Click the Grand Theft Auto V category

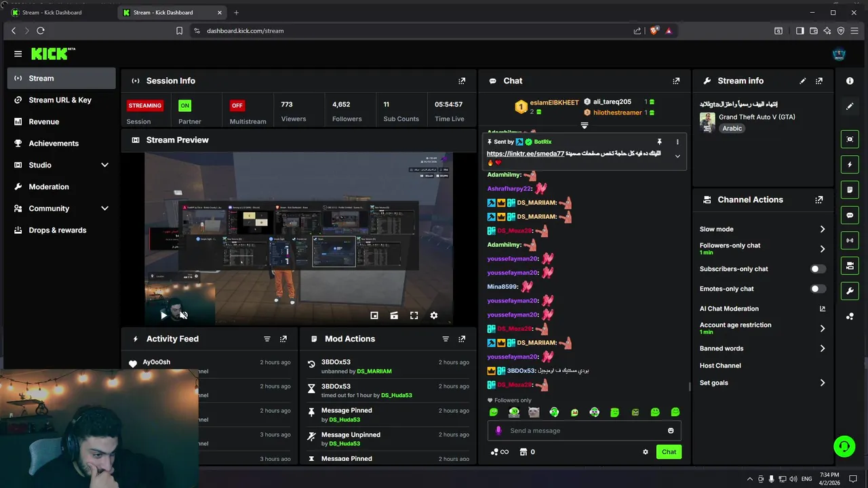click(x=757, y=117)
